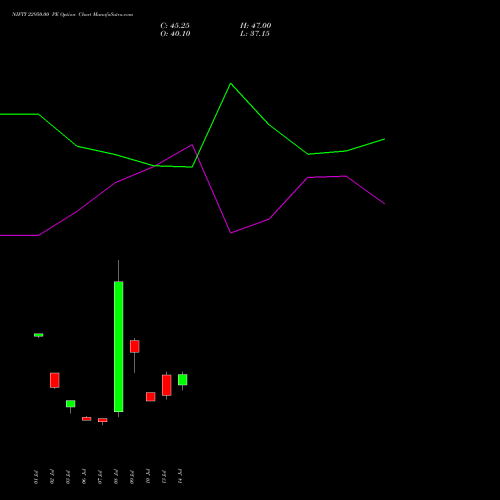This screenshot has width=500, height=500.
Task: Click the close value 'C: 45.25'
Action: pos(175,26)
